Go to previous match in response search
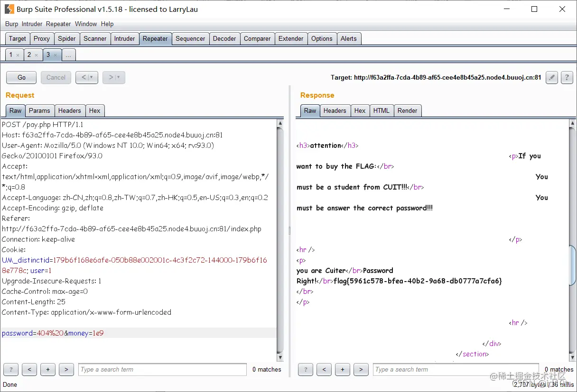The image size is (577, 392). point(324,369)
